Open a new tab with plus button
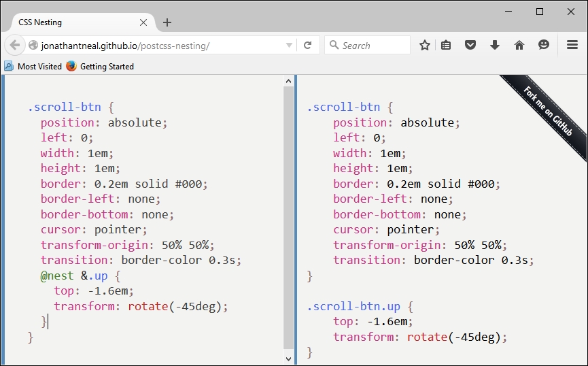Screen dimensions: 588x366 coord(167,22)
